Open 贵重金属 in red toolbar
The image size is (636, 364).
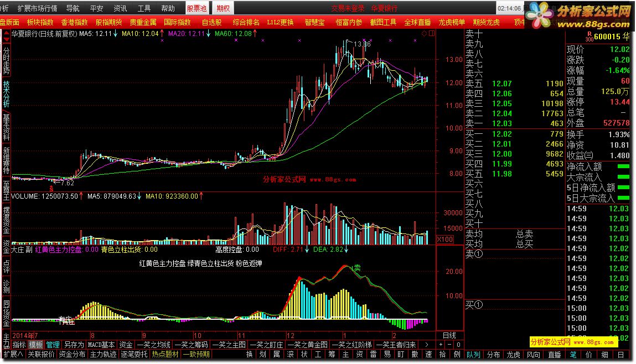[143, 22]
